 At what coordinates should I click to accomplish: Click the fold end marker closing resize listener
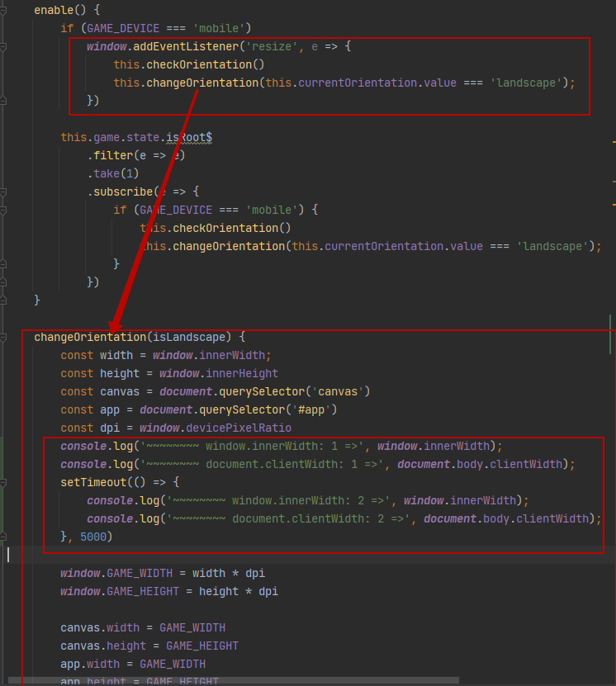[x=2, y=101]
